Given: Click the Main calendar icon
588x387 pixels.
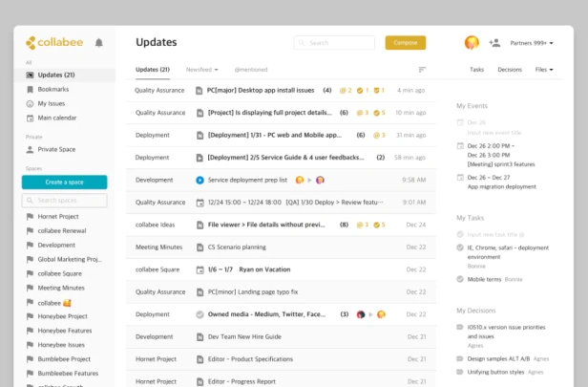Looking at the screenshot, I should (x=30, y=118).
